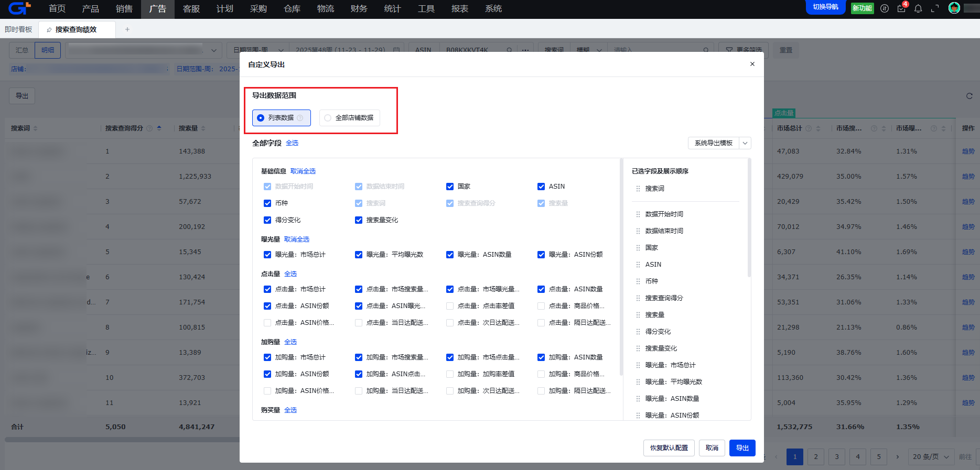
Task: Open the 20 条/页 page size dropdown
Action: 931,457
